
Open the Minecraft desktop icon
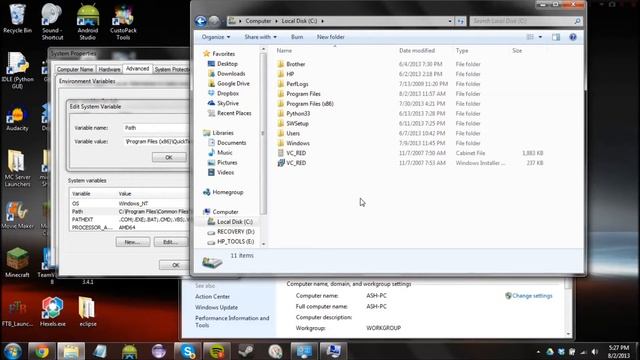coord(17,262)
